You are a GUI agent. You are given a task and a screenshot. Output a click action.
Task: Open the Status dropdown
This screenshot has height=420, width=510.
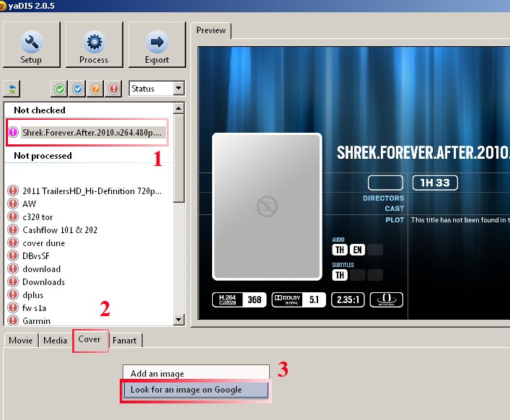(157, 89)
